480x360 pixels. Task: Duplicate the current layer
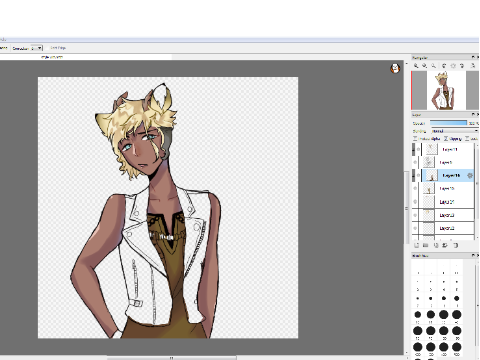point(436,245)
